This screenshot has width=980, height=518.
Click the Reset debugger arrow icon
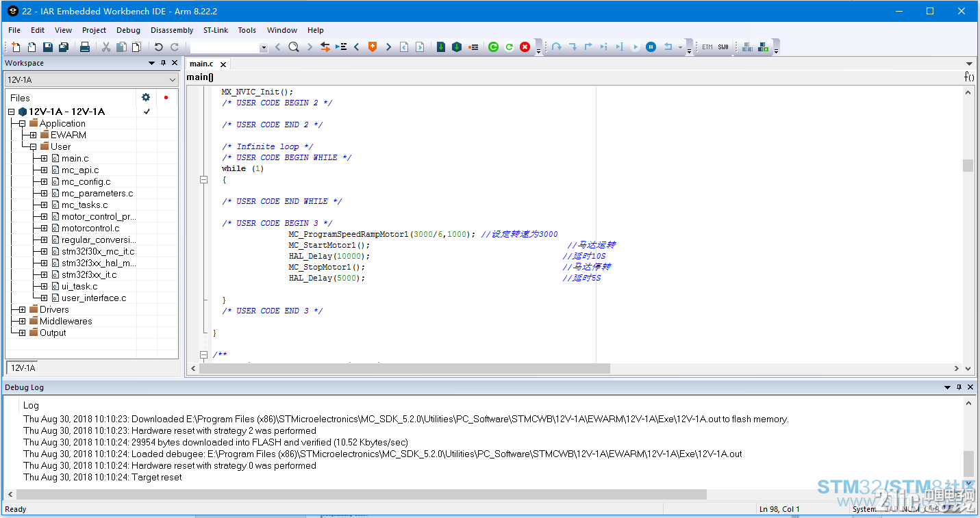click(668, 47)
